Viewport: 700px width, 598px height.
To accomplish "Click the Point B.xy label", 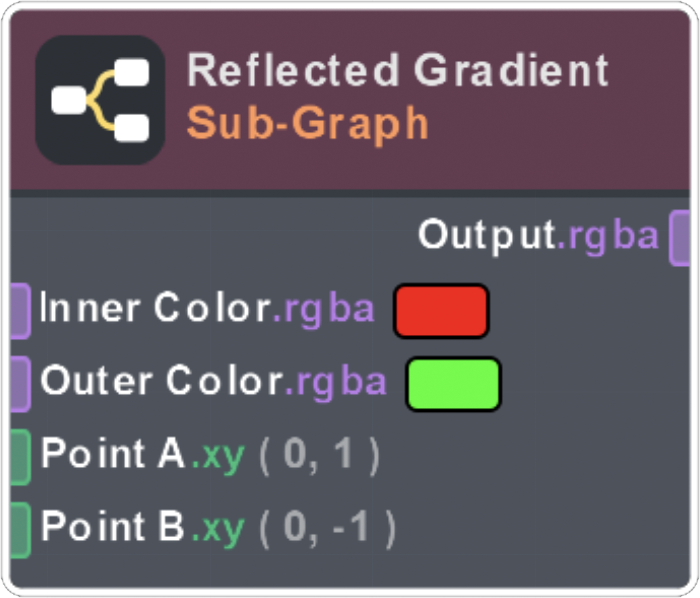I will click(x=142, y=528).
